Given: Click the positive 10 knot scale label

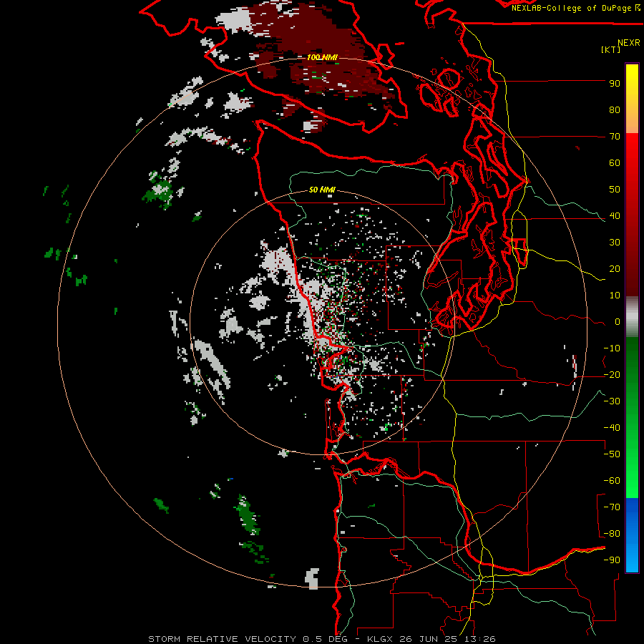Looking at the screenshot, I should click(615, 296).
